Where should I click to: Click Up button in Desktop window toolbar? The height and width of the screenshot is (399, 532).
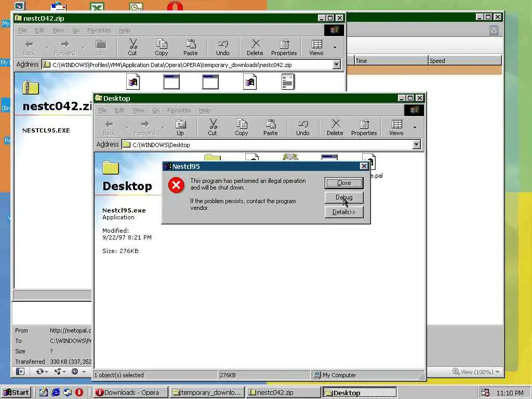(x=180, y=128)
